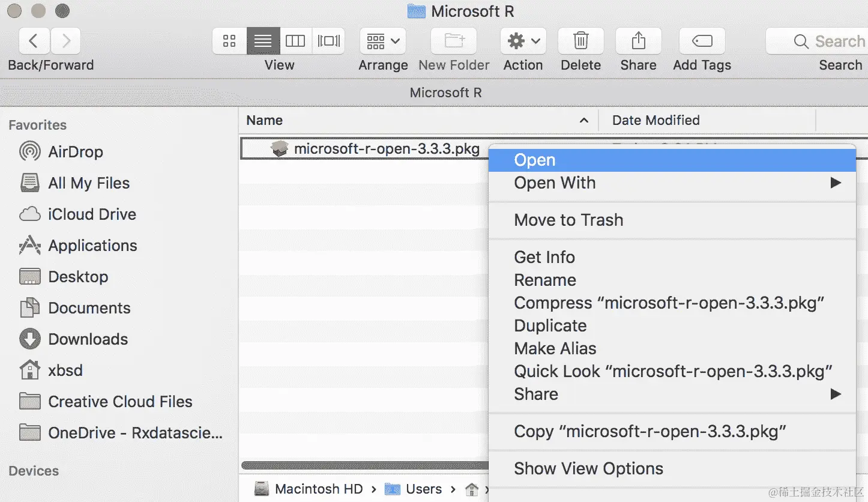Click the Share toolbar icon

[x=639, y=41]
